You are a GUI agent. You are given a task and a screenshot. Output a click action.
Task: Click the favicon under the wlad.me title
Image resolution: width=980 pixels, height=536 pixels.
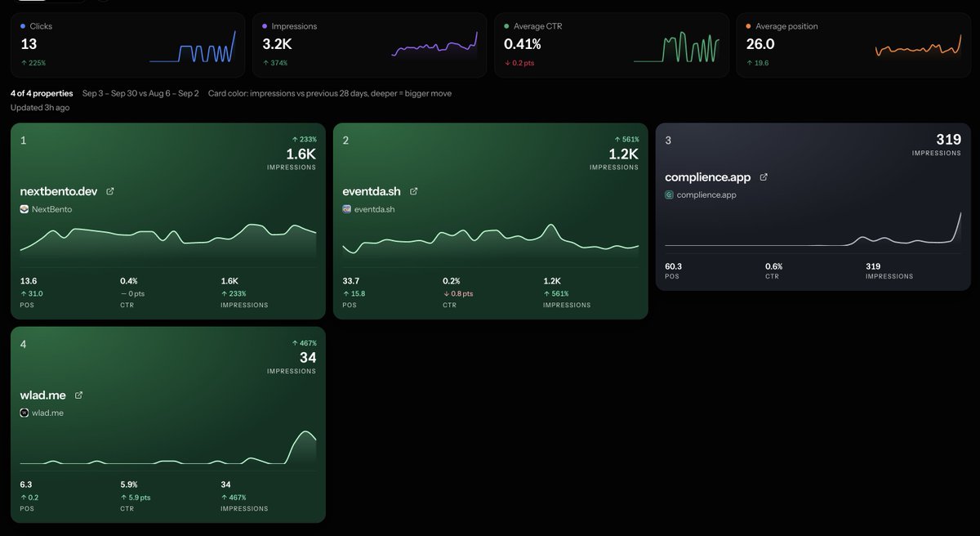coord(24,413)
